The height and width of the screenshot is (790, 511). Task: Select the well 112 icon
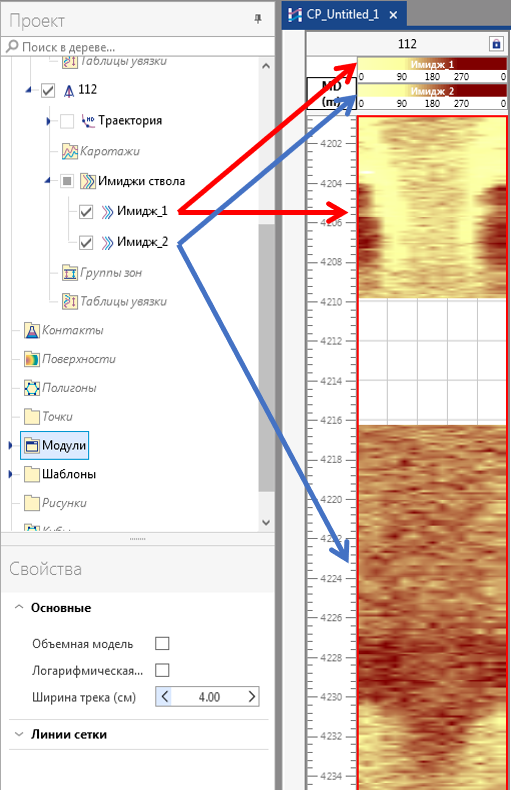point(69,91)
